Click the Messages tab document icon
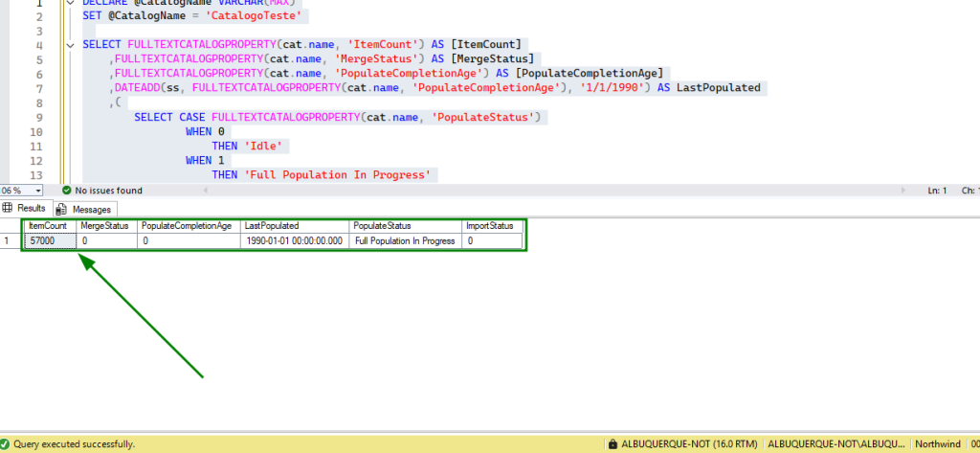980x453 pixels. click(62, 209)
